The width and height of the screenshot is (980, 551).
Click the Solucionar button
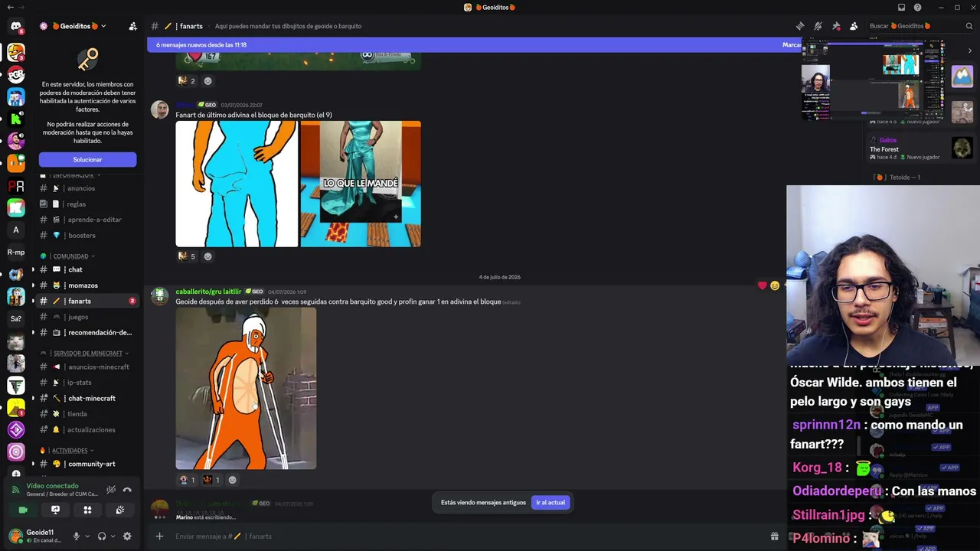[88, 159]
